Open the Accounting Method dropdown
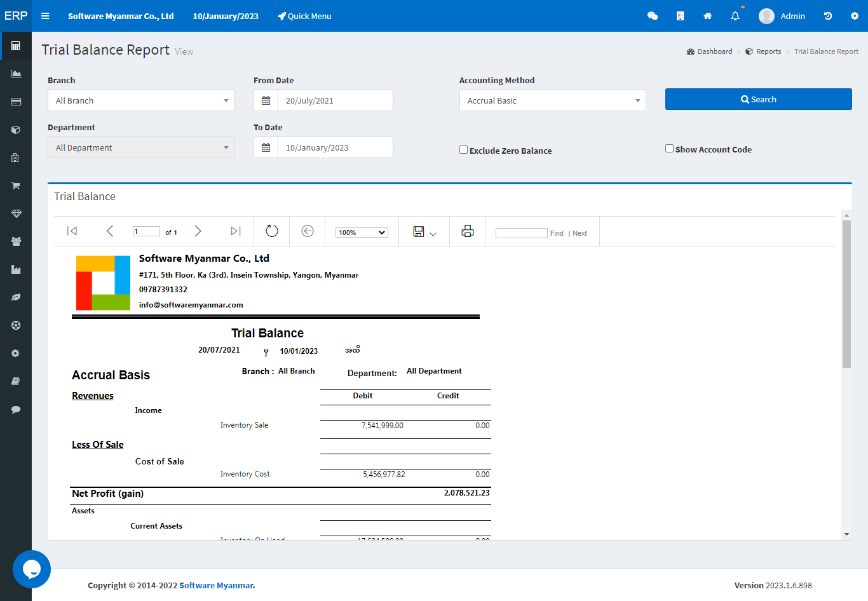The height and width of the screenshot is (601, 868). coord(553,100)
